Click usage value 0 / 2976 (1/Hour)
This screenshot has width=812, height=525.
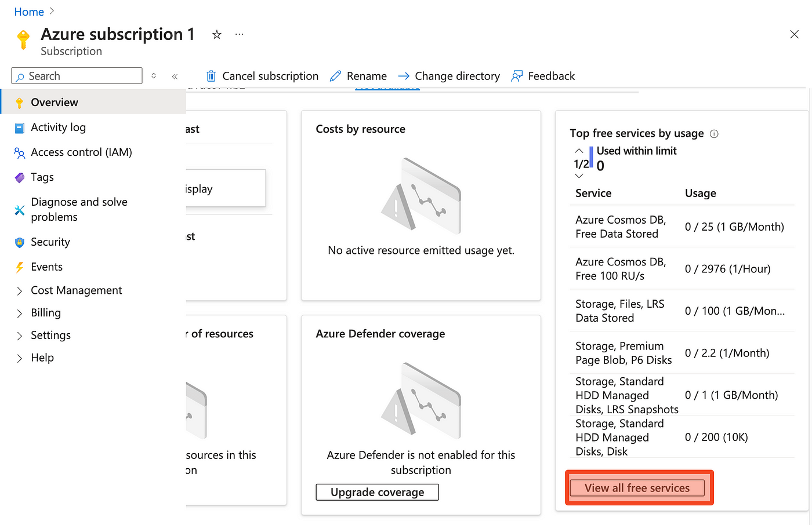[x=728, y=269]
